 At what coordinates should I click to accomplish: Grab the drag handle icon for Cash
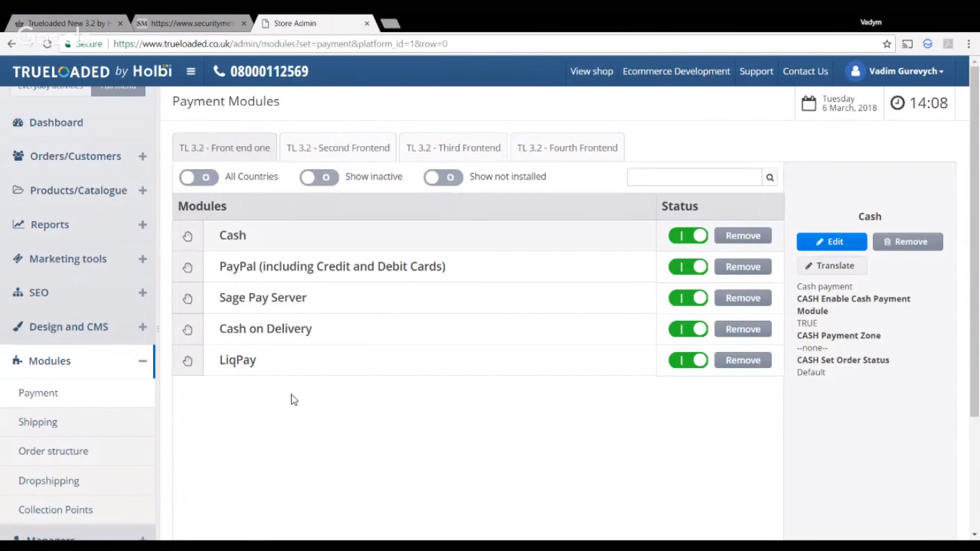188,236
